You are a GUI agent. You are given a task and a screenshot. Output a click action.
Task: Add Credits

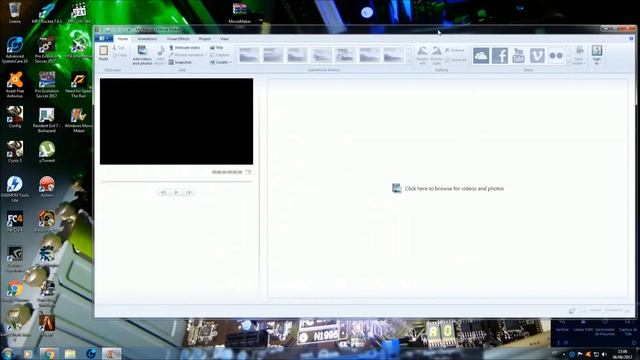tap(219, 62)
